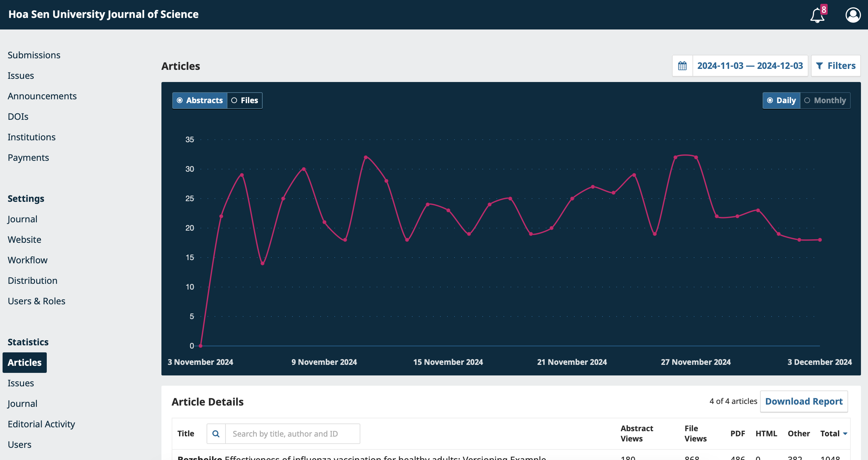The image size is (868, 460).
Task: Switch the chart to Files view
Action: pyautogui.click(x=245, y=101)
